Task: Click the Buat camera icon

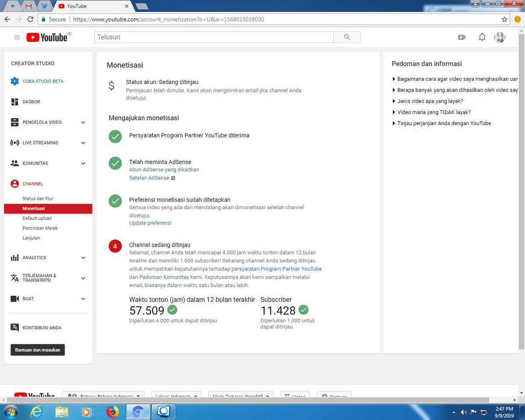Action: [15, 299]
